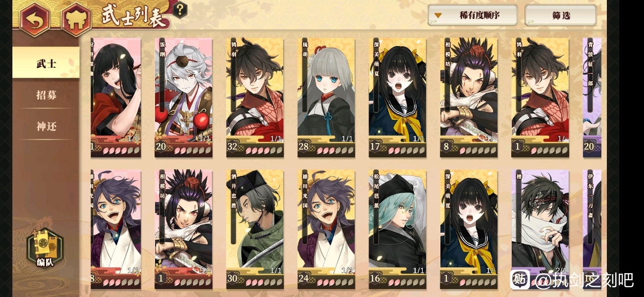Image resolution: width=644 pixels, height=297 pixels.
Task: Open the 酒井忠胜 level 30 card
Action: tap(255, 229)
